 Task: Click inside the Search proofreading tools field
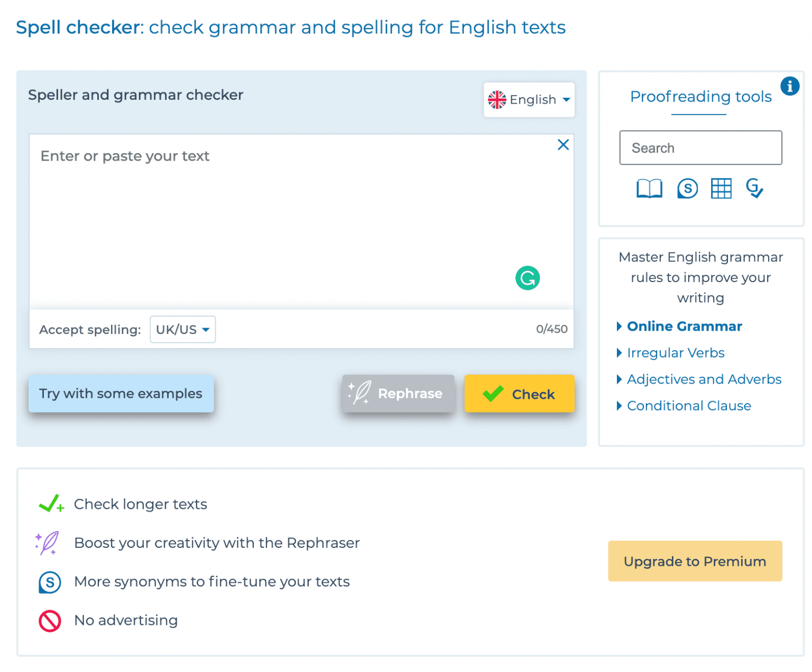[x=700, y=147]
